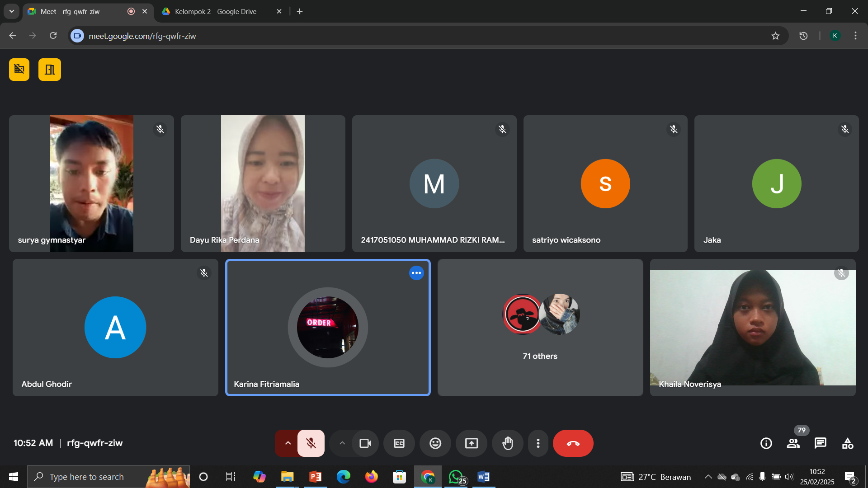Select the Meet rfg-qwfr-ziw browser tab
The image size is (868, 488).
[70, 11]
